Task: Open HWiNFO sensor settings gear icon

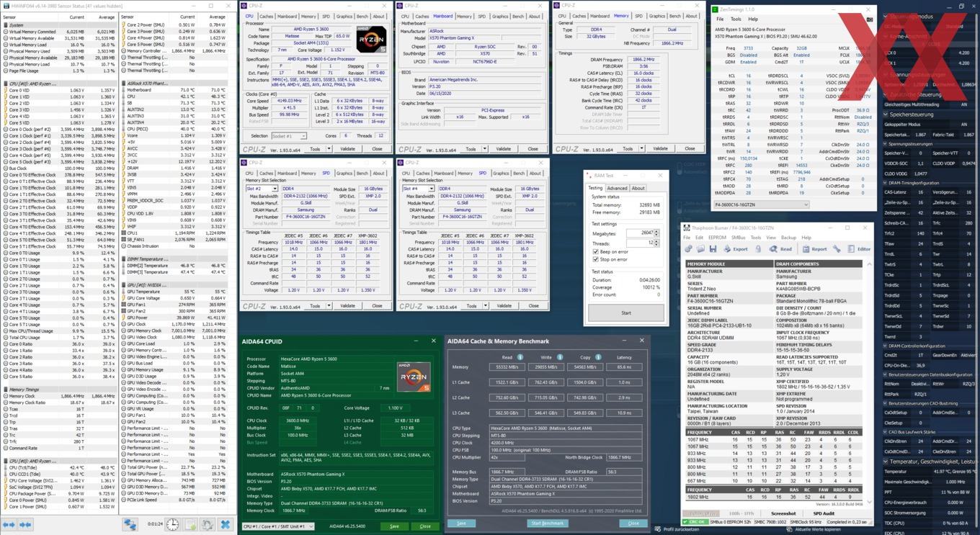Action: (208, 524)
